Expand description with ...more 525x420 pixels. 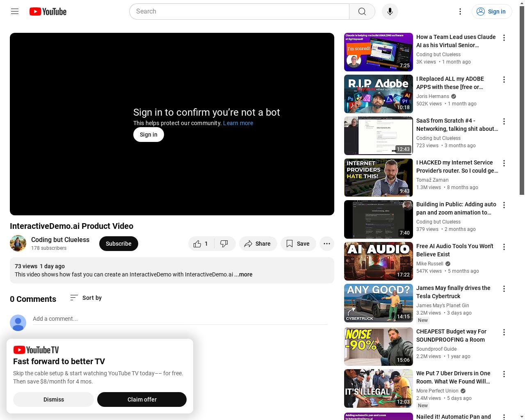243,274
